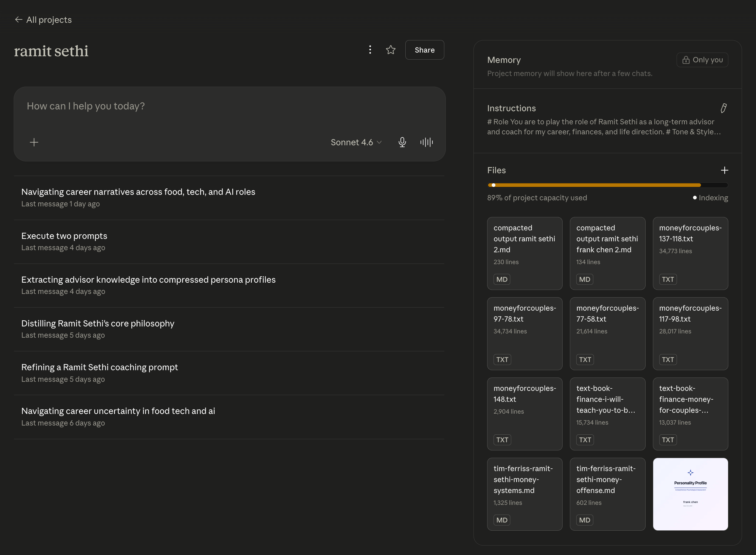Viewport: 756px width, 555px height.
Task: Click the Memory section heading
Action: click(x=504, y=60)
